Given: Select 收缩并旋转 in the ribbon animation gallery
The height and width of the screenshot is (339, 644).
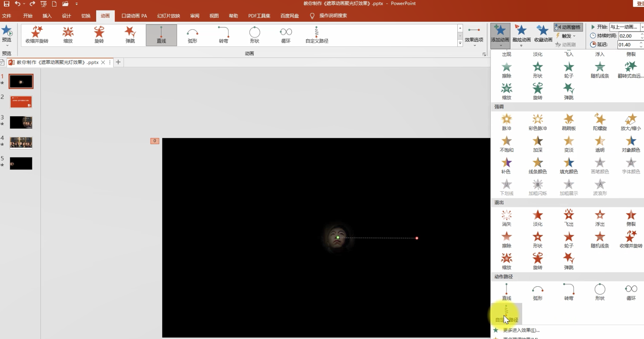Looking at the screenshot, I should pyautogui.click(x=37, y=35).
